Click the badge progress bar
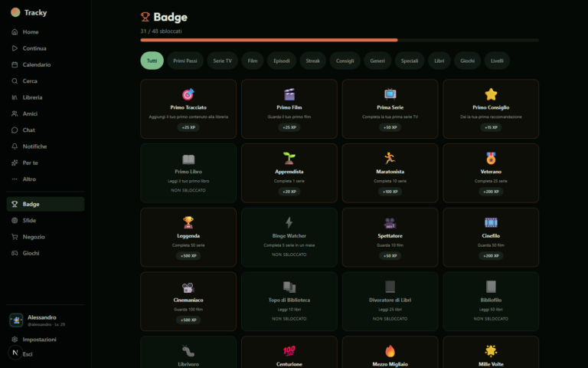Viewport: 588px width, 368px height. point(340,40)
